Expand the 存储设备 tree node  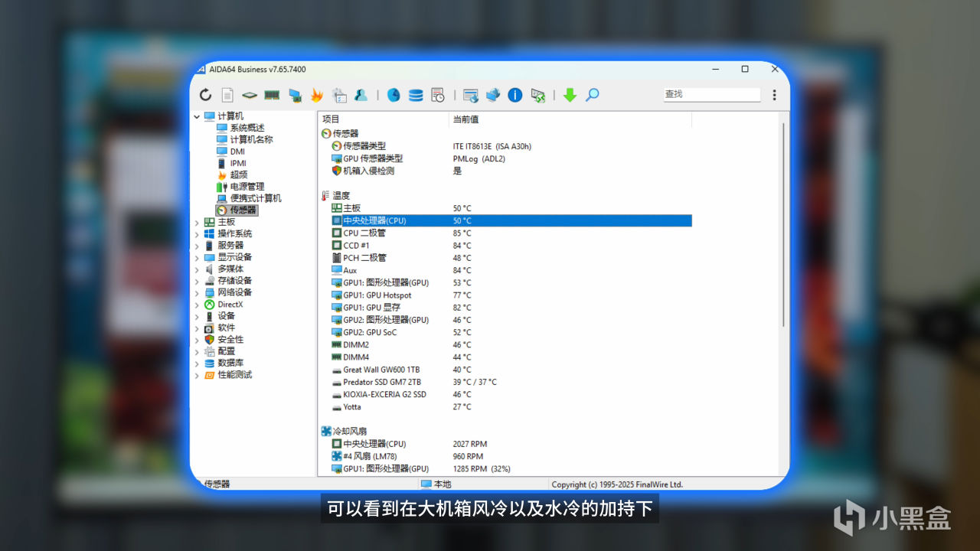[197, 281]
